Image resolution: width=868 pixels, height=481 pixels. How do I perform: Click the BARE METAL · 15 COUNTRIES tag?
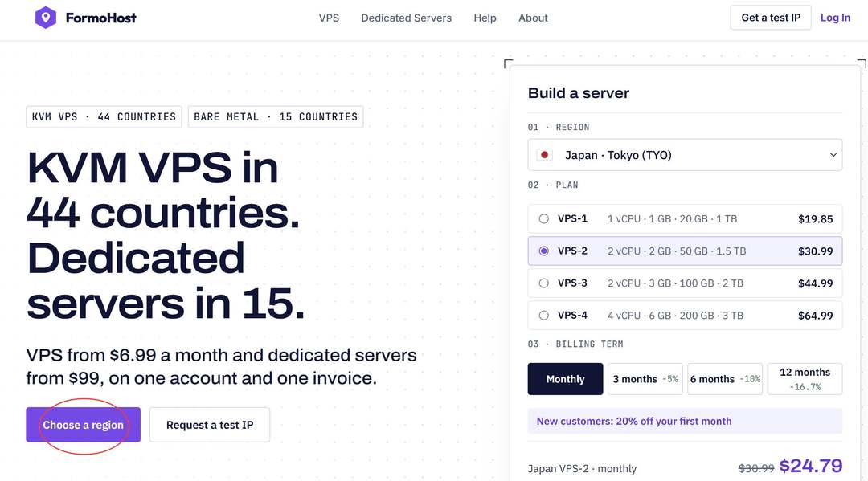pos(276,116)
